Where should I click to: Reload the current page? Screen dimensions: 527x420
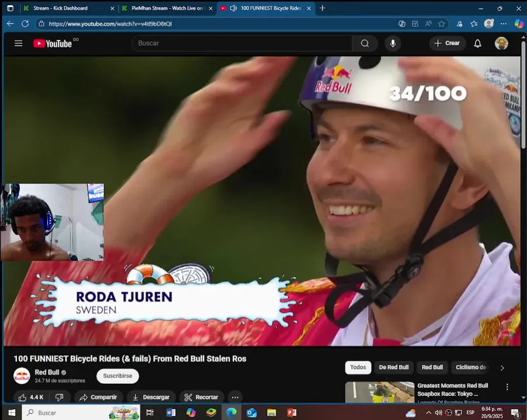[x=25, y=24]
